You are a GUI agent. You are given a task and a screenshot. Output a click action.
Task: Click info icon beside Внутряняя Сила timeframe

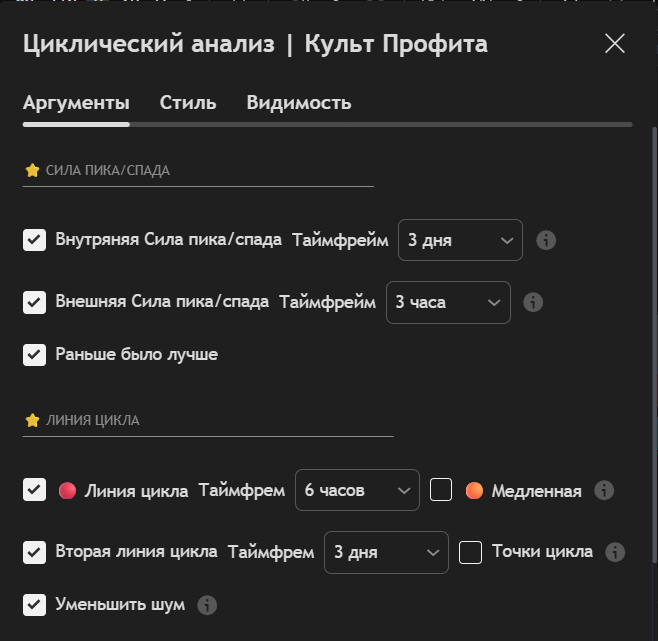546,240
